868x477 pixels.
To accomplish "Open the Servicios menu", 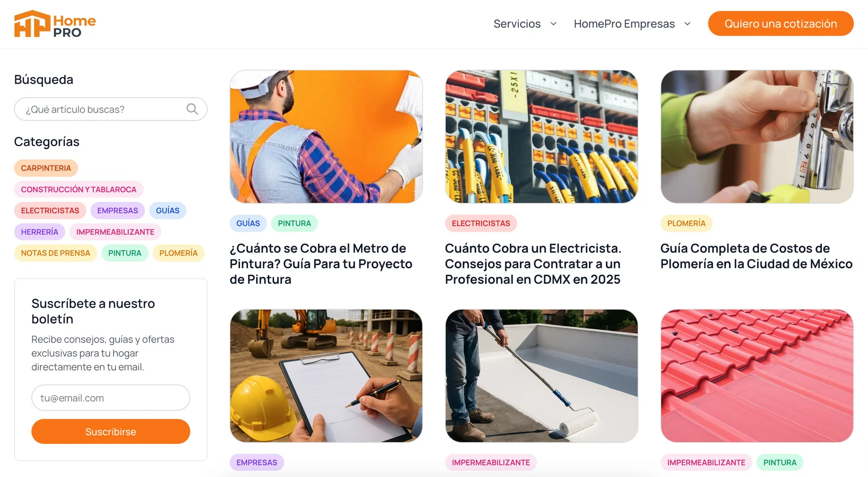I will pos(517,24).
